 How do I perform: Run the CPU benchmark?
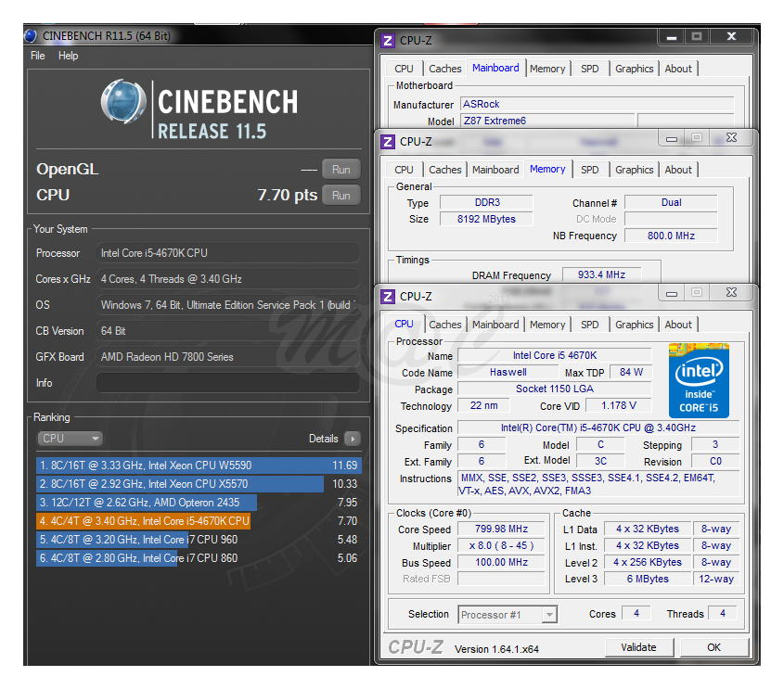point(341,195)
